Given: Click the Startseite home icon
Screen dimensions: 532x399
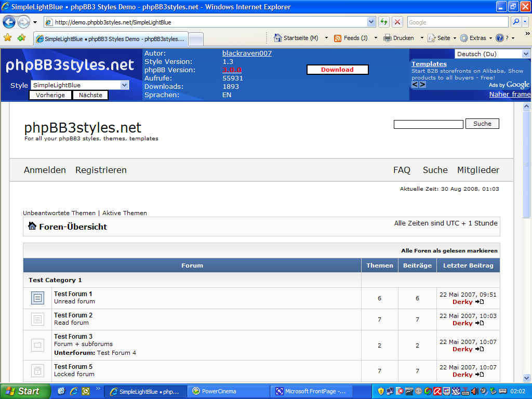Looking at the screenshot, I should tap(277, 38).
